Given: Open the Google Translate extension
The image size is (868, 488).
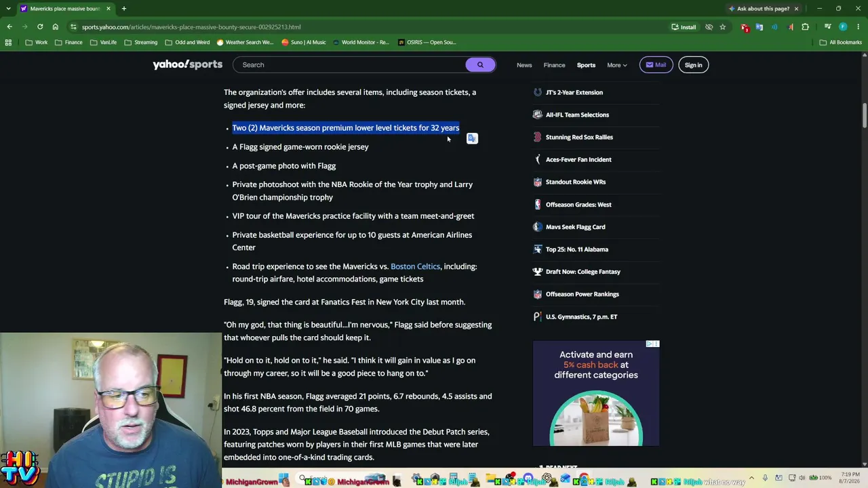Looking at the screenshot, I should (759, 27).
